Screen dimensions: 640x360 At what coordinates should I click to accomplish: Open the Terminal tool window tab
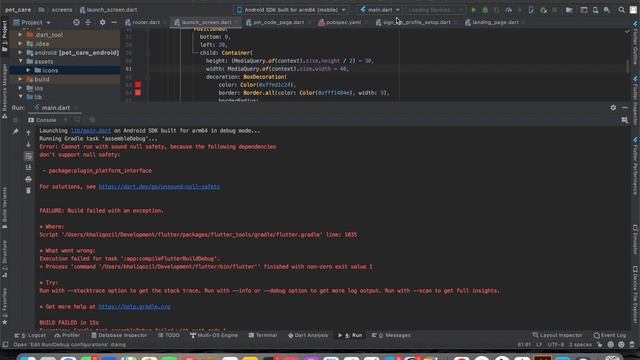263,335
